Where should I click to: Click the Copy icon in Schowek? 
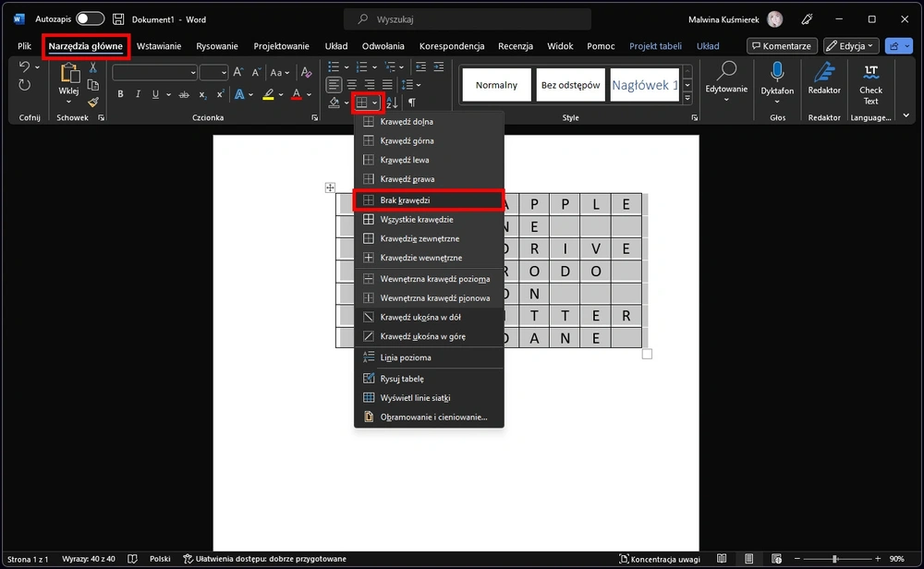click(x=92, y=85)
